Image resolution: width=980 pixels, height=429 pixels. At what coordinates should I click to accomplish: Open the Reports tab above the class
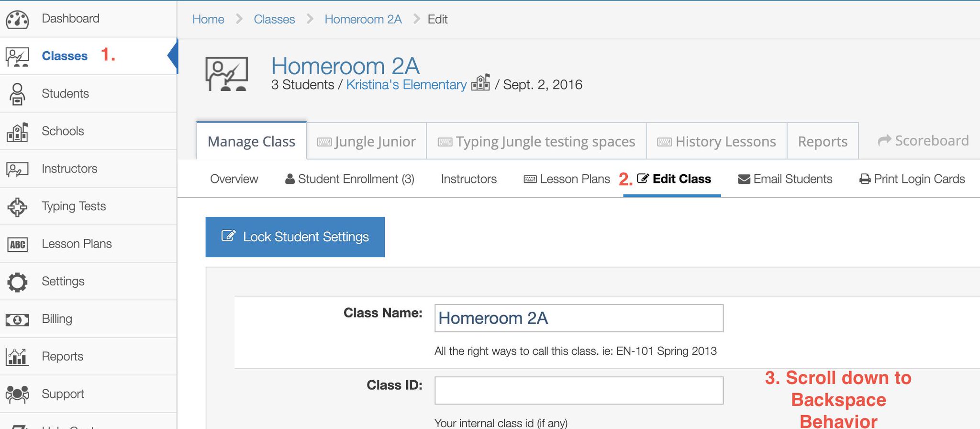tap(823, 141)
